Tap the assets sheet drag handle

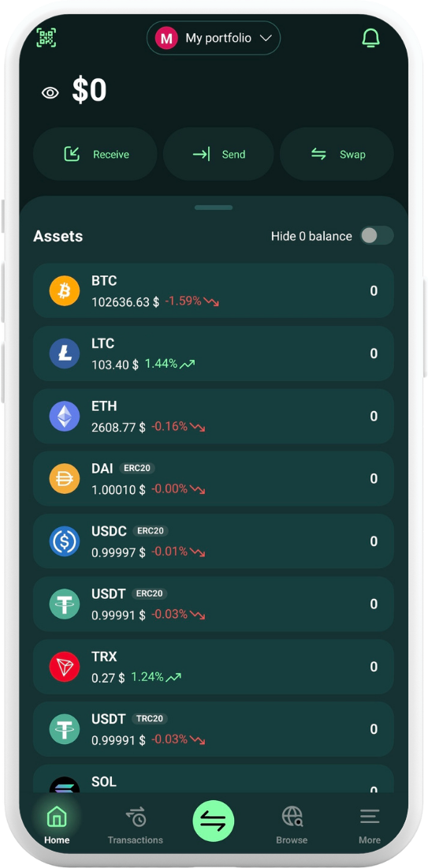(214, 208)
